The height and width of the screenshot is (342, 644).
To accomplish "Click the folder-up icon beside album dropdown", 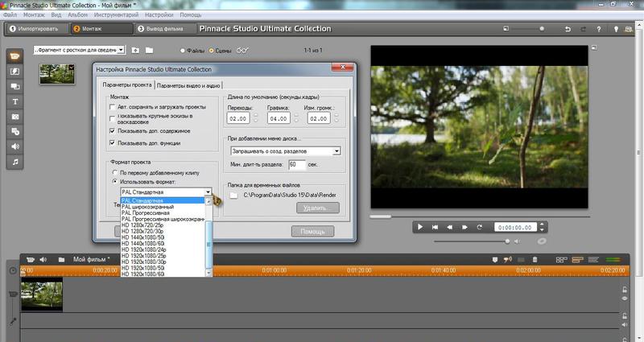I will point(135,50).
